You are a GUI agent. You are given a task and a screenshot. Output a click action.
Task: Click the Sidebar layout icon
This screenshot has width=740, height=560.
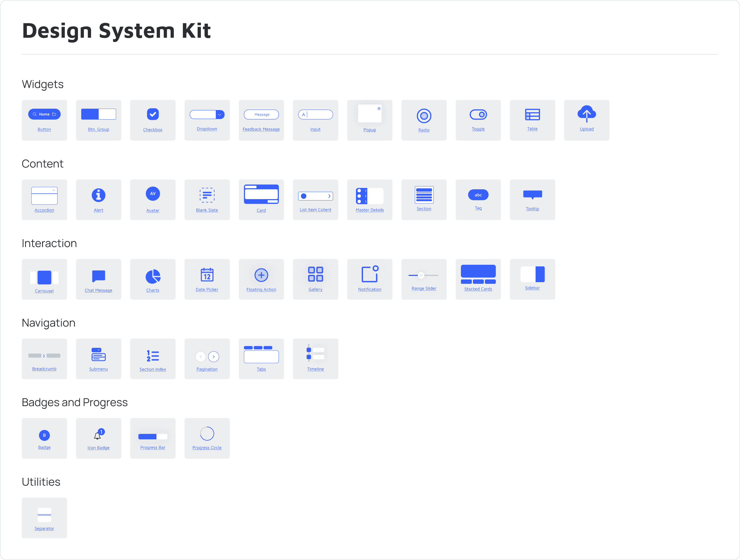coord(532,274)
